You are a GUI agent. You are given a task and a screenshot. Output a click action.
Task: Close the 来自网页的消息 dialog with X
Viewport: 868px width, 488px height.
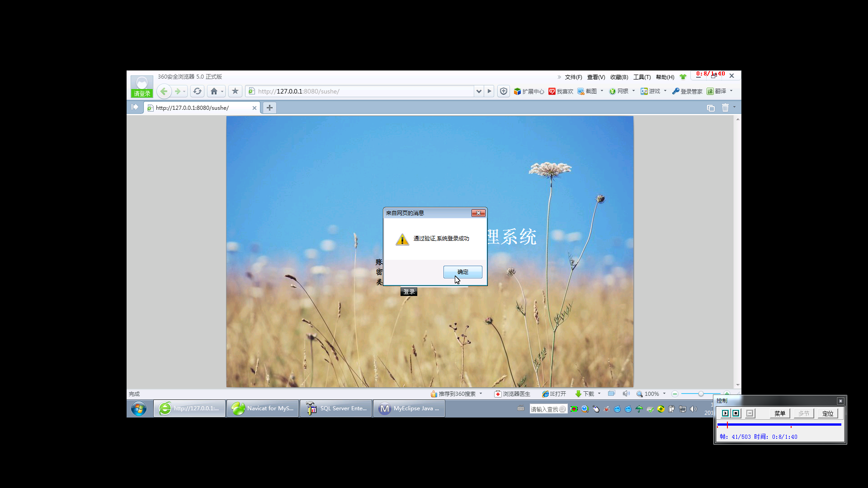(x=478, y=213)
